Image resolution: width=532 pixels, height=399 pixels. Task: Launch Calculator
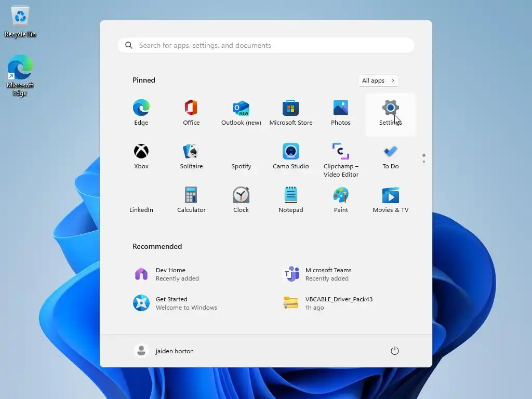pyautogui.click(x=191, y=201)
